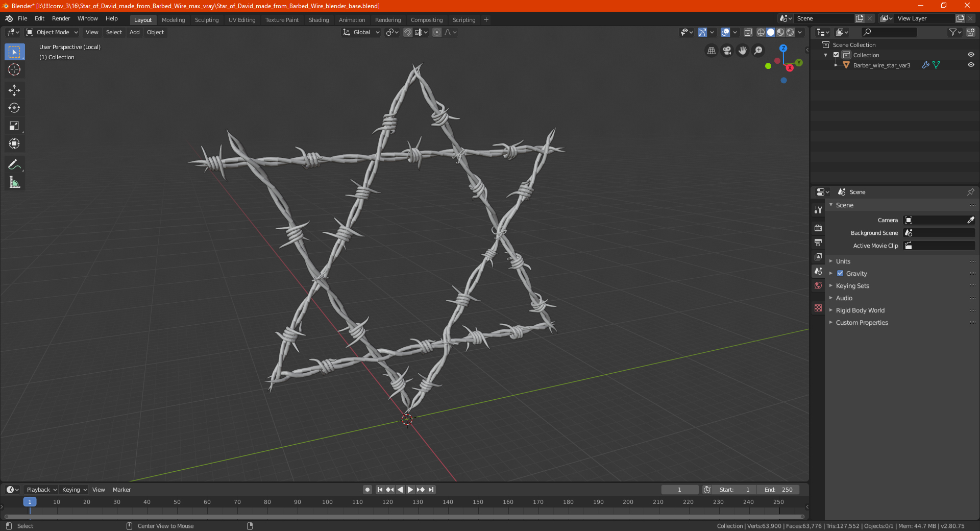Open the Render properties tab

tap(818, 228)
